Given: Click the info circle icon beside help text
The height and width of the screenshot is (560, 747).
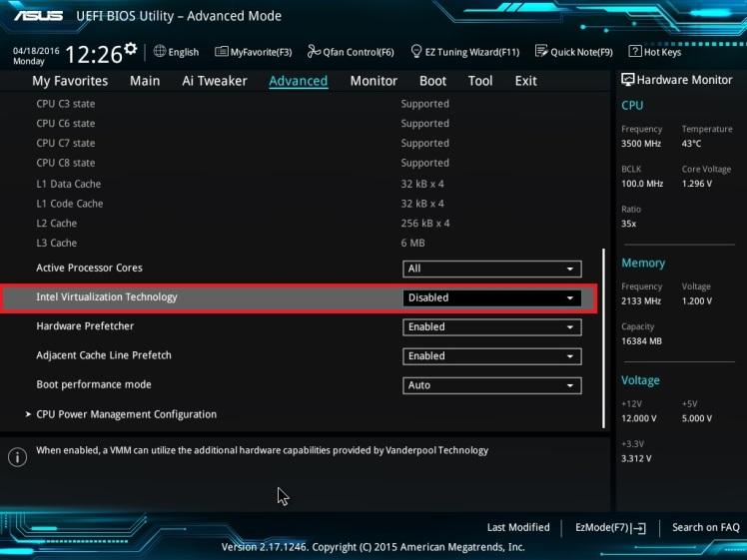Looking at the screenshot, I should coord(17,457).
